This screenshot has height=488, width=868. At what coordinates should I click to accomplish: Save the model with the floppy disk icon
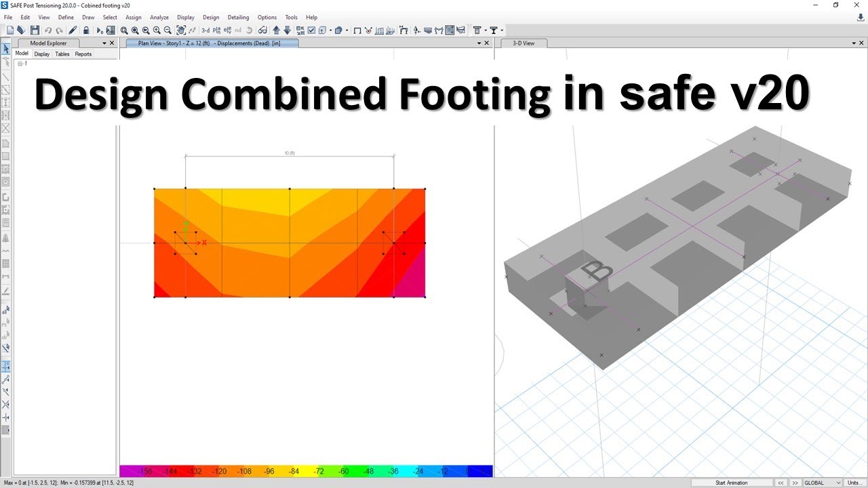tap(35, 30)
